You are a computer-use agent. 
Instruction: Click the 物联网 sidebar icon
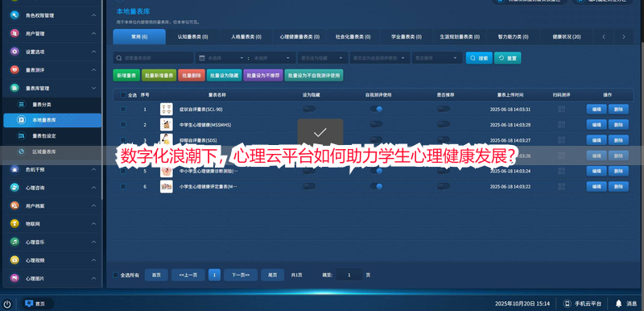(x=14, y=223)
